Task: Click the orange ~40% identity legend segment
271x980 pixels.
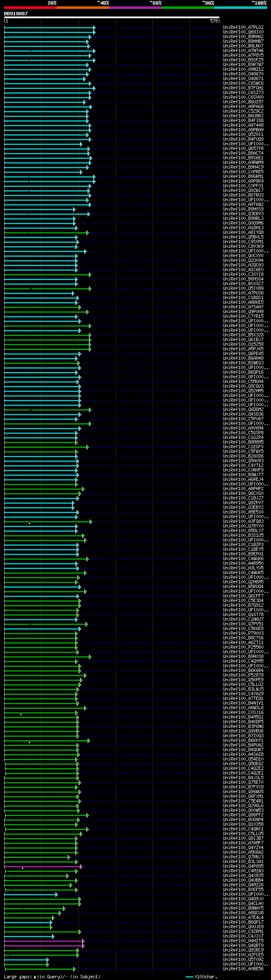Action: tap(83, 8)
